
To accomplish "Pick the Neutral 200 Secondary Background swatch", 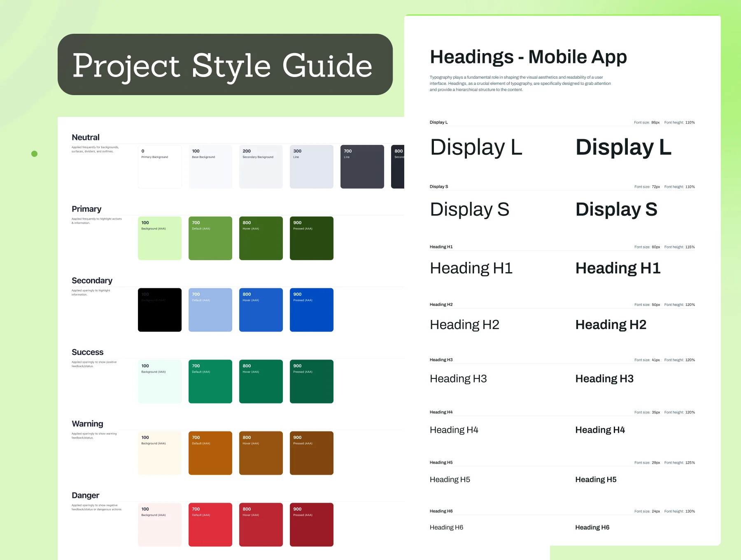I will click(x=261, y=167).
